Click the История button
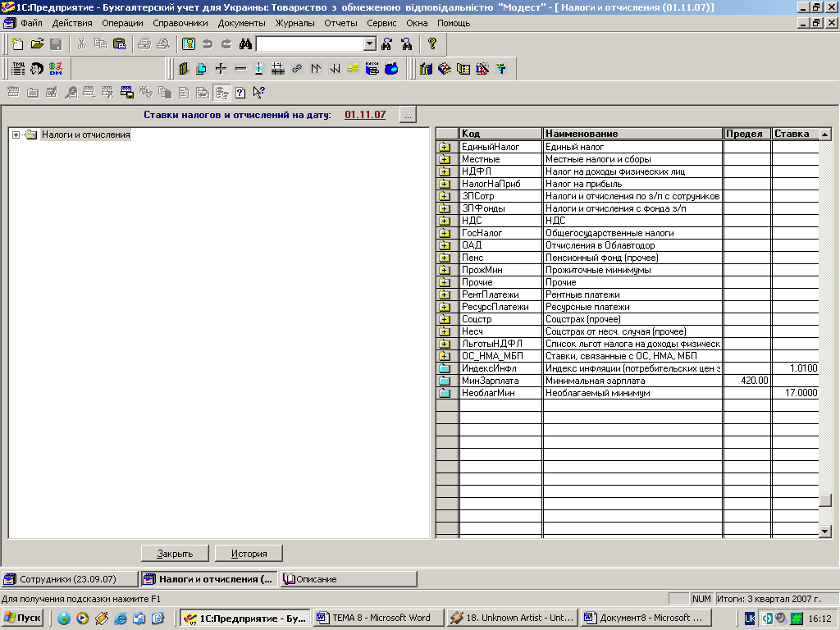 249,554
